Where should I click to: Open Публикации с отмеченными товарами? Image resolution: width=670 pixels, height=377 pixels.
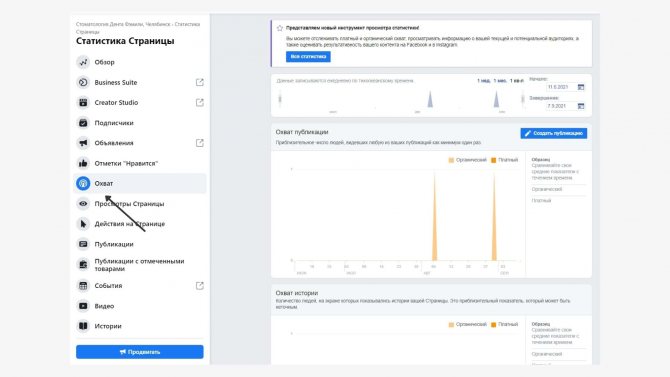140,265
